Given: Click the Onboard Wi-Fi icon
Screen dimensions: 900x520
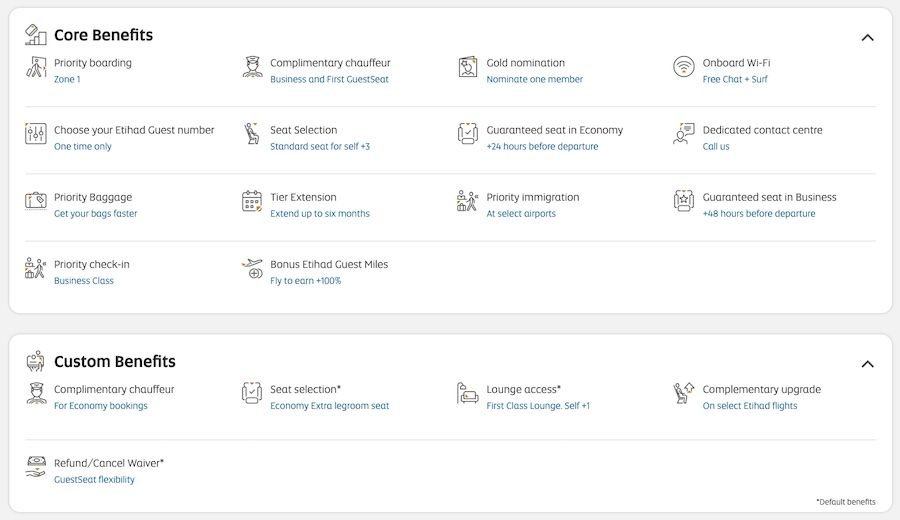Looking at the screenshot, I should (x=684, y=68).
